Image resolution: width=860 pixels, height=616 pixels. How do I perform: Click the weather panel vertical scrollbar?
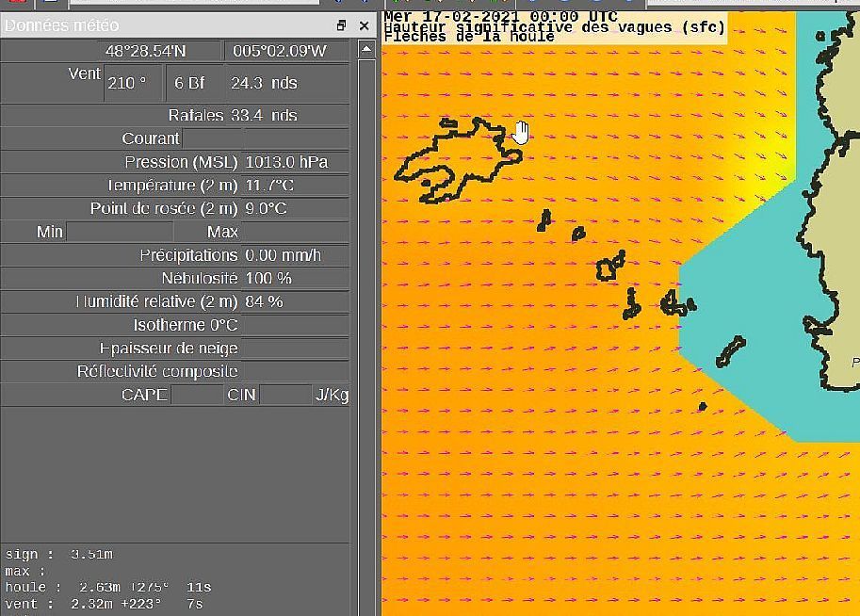(364, 283)
